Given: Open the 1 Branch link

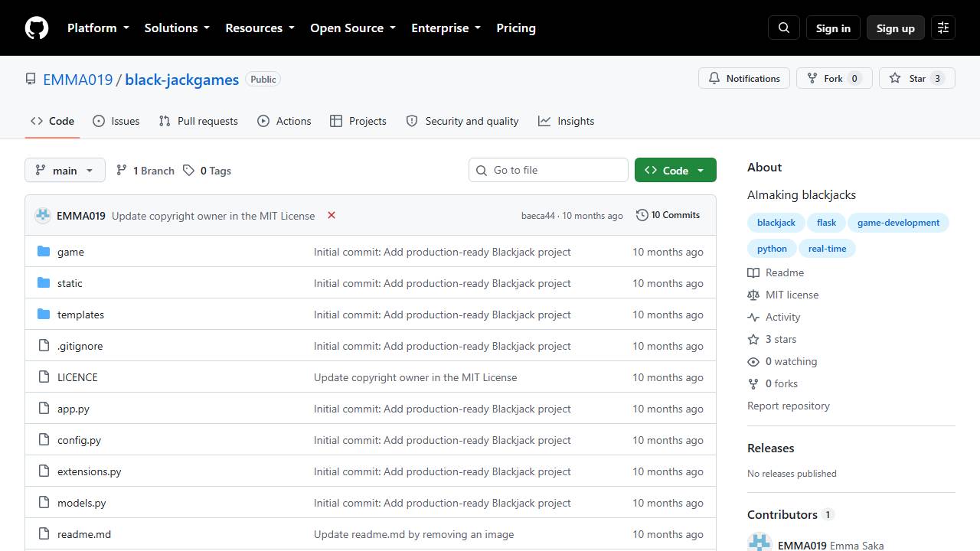Looking at the screenshot, I should [x=145, y=170].
